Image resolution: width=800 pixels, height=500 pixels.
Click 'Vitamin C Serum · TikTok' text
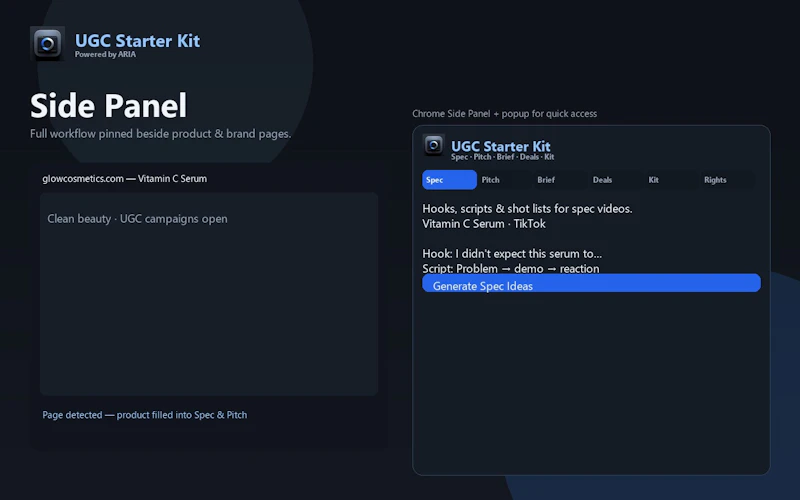[484, 223]
